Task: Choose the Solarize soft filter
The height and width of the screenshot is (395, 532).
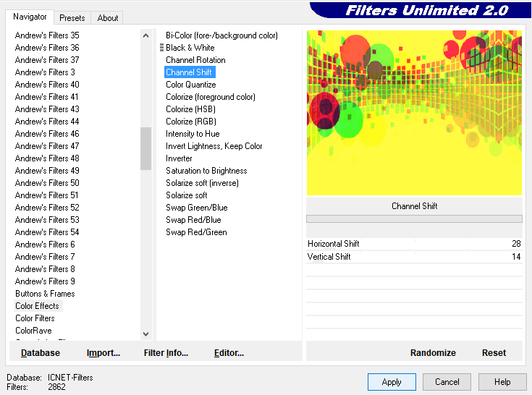Action: pyautogui.click(x=186, y=195)
